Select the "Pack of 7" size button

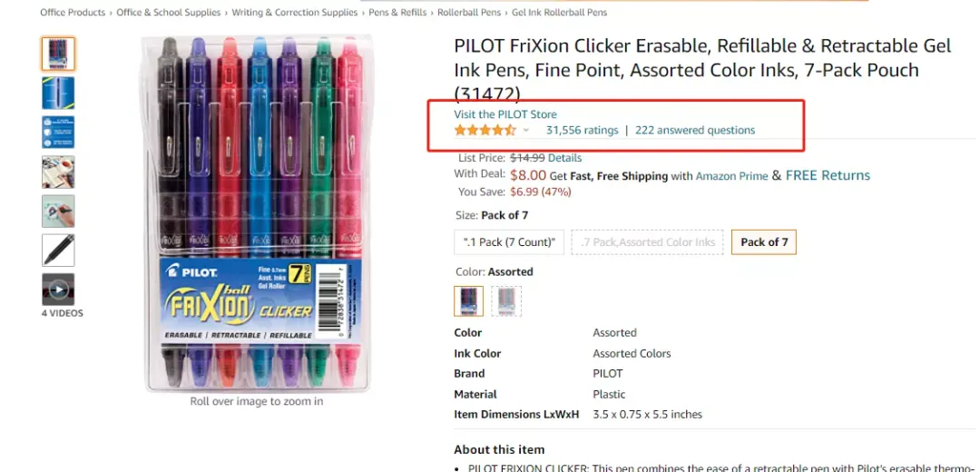point(764,242)
